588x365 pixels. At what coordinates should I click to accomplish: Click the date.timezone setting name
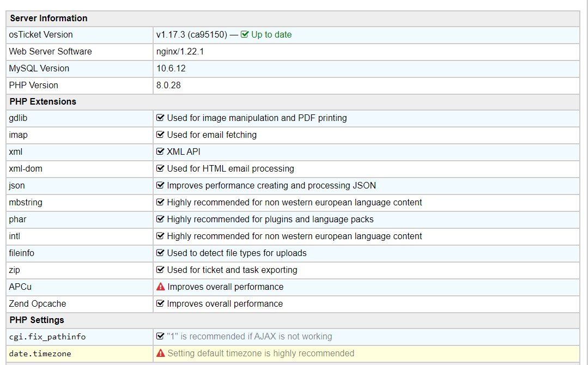tap(40, 354)
